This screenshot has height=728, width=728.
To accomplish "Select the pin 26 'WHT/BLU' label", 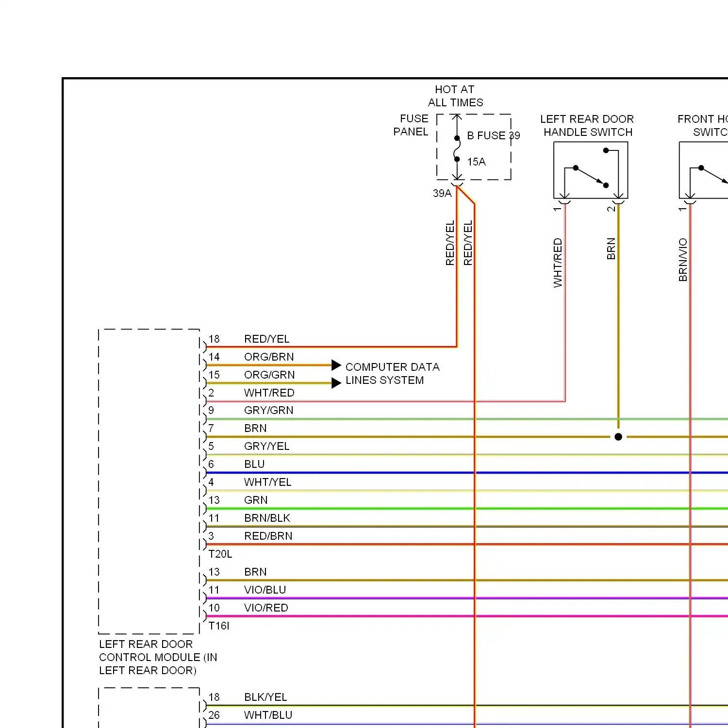I will click(x=268, y=715).
